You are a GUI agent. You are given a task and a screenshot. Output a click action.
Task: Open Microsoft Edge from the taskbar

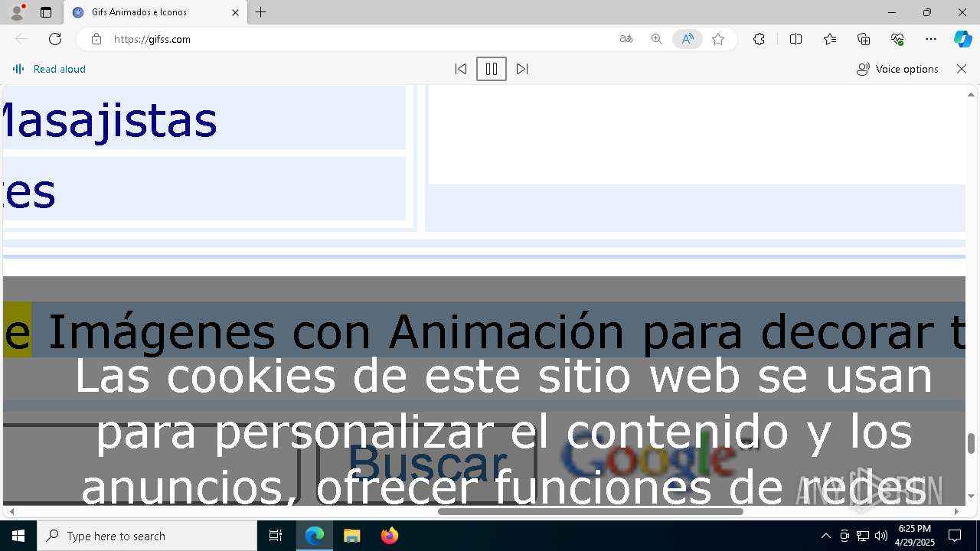(x=315, y=536)
